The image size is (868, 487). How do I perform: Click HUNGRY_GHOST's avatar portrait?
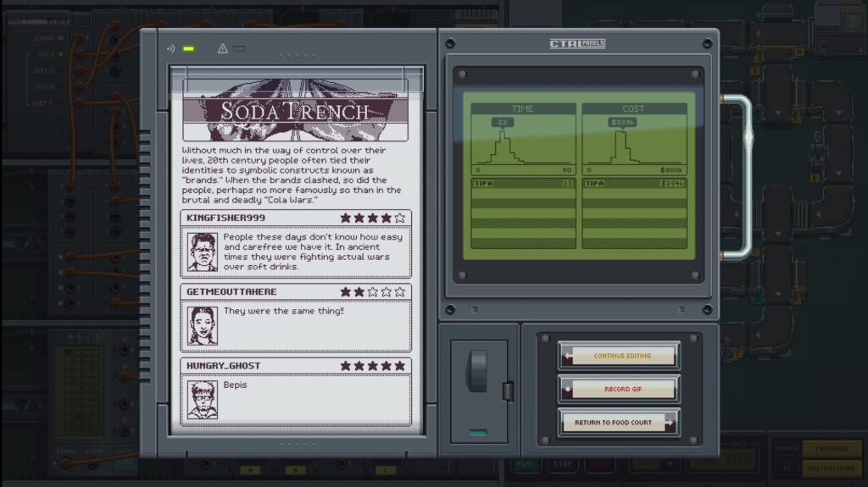click(x=202, y=400)
